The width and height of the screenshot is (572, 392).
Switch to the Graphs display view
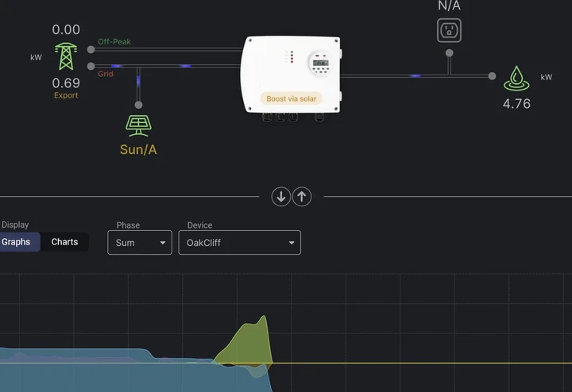click(x=17, y=242)
